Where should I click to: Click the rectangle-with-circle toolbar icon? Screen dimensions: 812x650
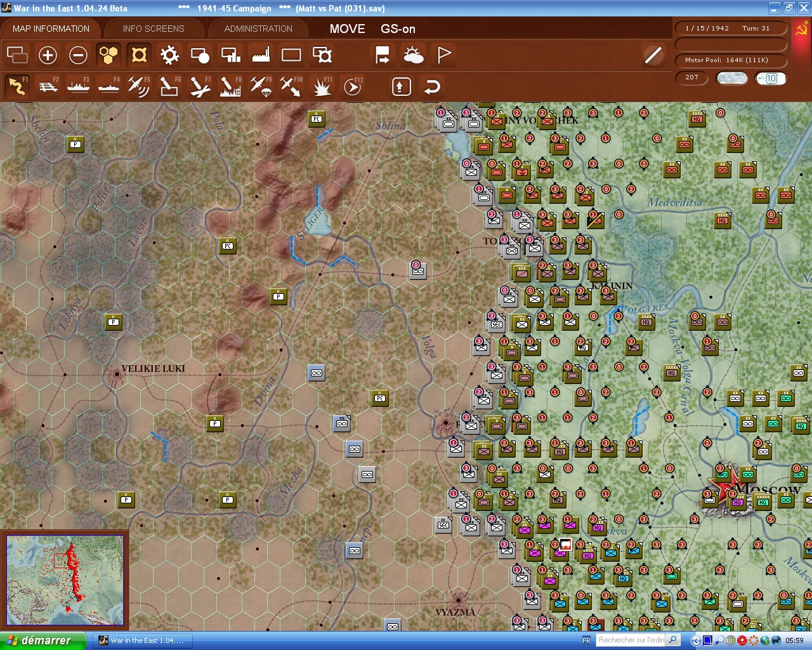200,55
